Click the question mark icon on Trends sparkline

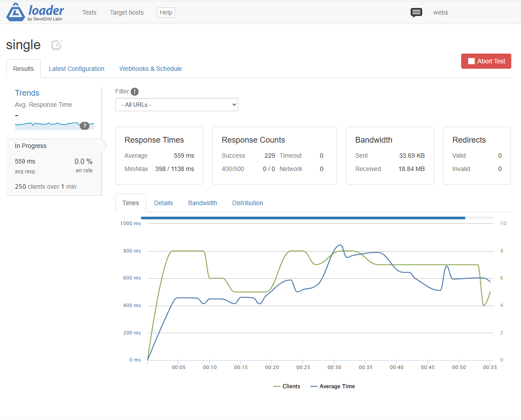85,126
